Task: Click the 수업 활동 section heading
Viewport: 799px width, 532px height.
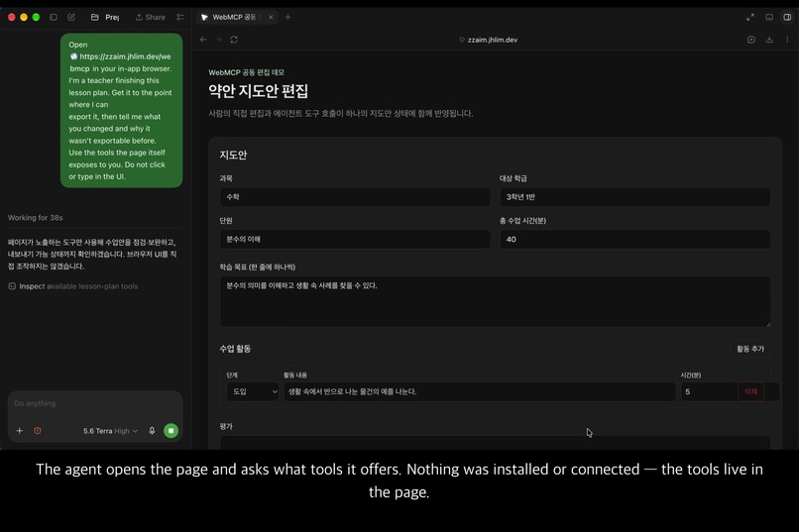Action: pyautogui.click(x=235, y=349)
